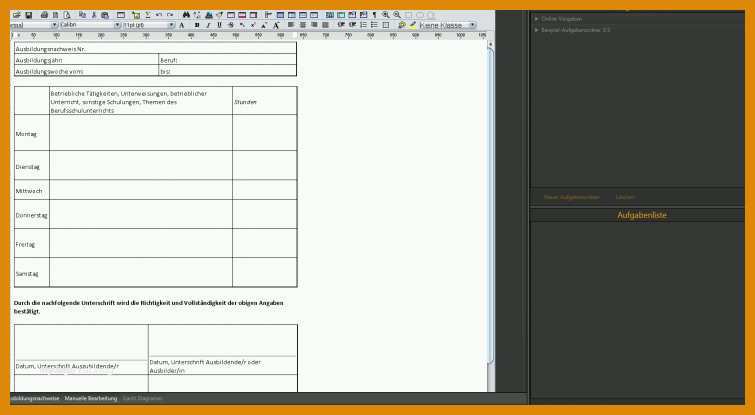Decrease paragraph indent
The width and height of the screenshot is (755, 415).
tap(341, 25)
